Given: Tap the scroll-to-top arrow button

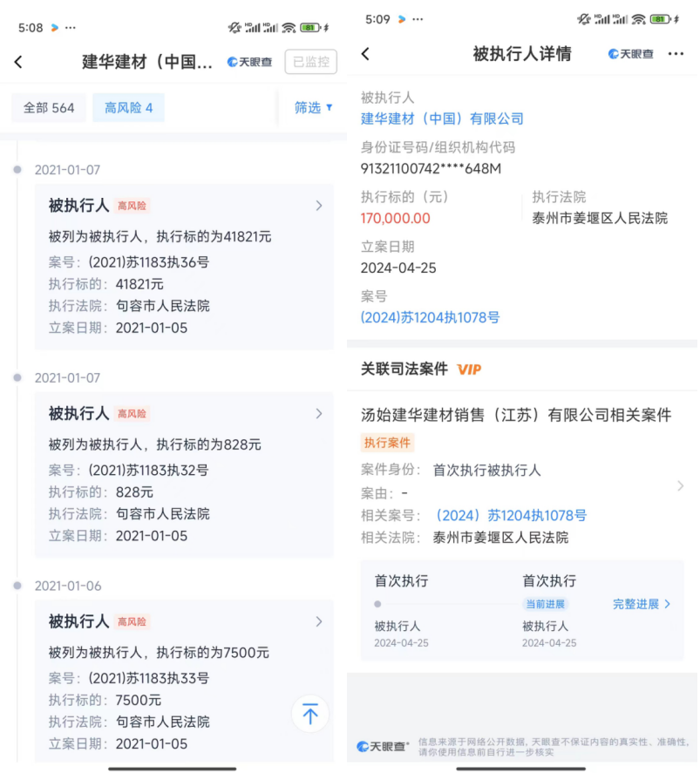Looking at the screenshot, I should tap(309, 714).
